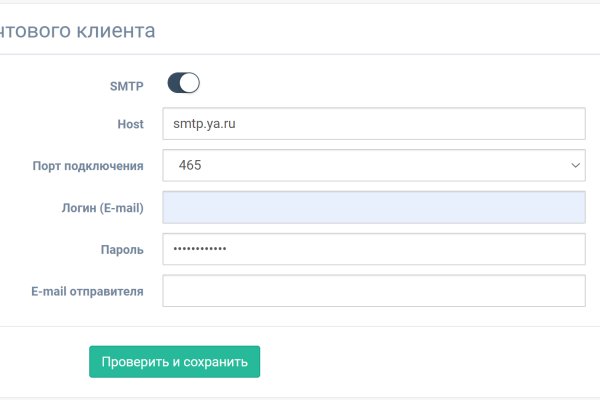Toggle the SMTP switch off
This screenshot has height=400, width=600.
183,84
